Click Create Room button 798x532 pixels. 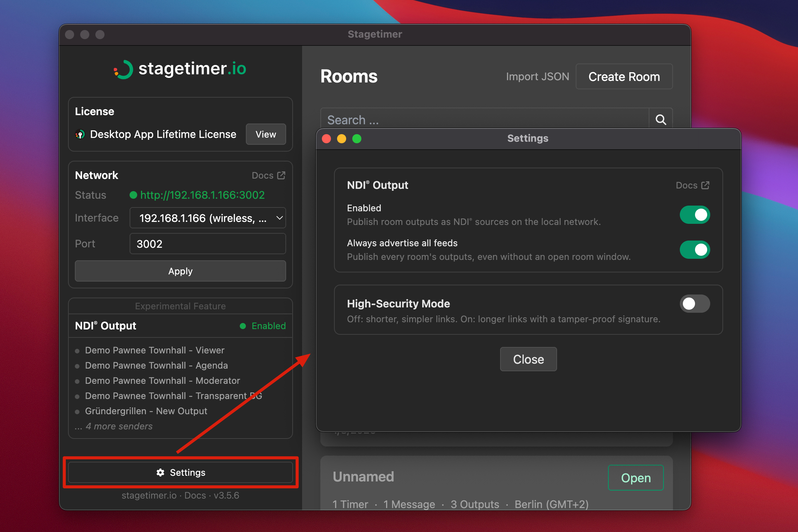[x=624, y=76]
